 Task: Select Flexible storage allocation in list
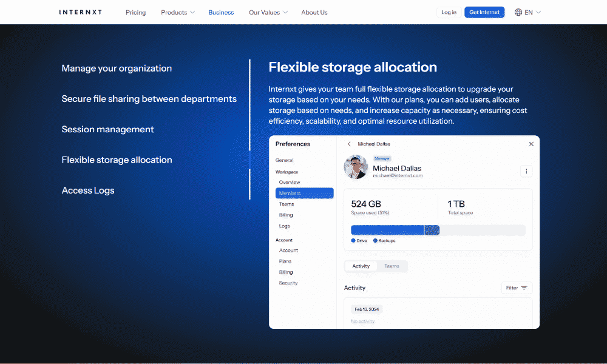tap(117, 160)
